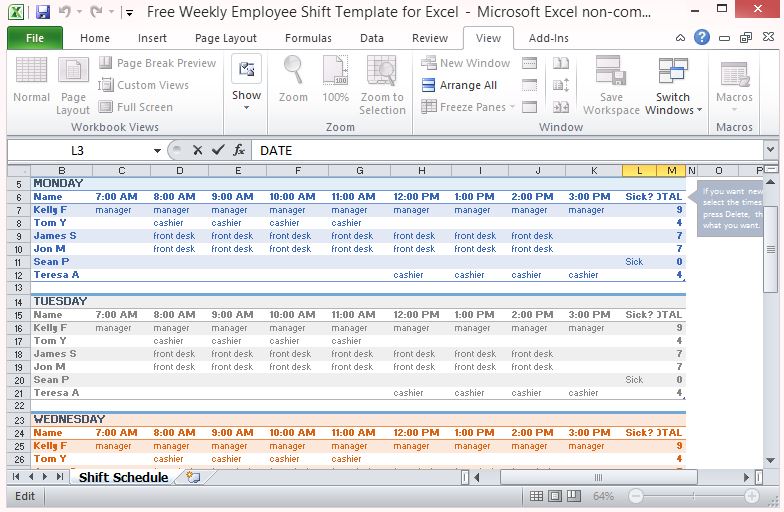
Task: Select the Shift Schedule sheet tab
Action: (x=123, y=477)
